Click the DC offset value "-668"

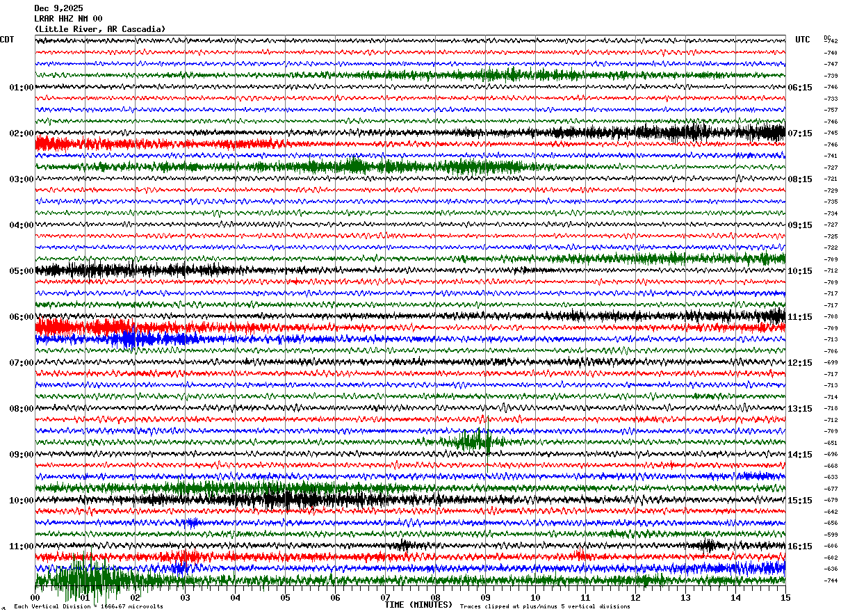click(x=831, y=466)
